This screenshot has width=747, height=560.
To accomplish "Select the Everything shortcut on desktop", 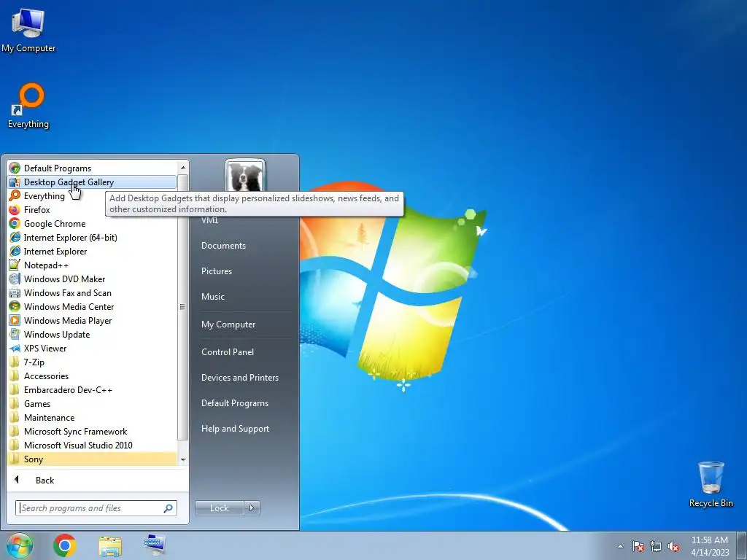I will pos(28,106).
